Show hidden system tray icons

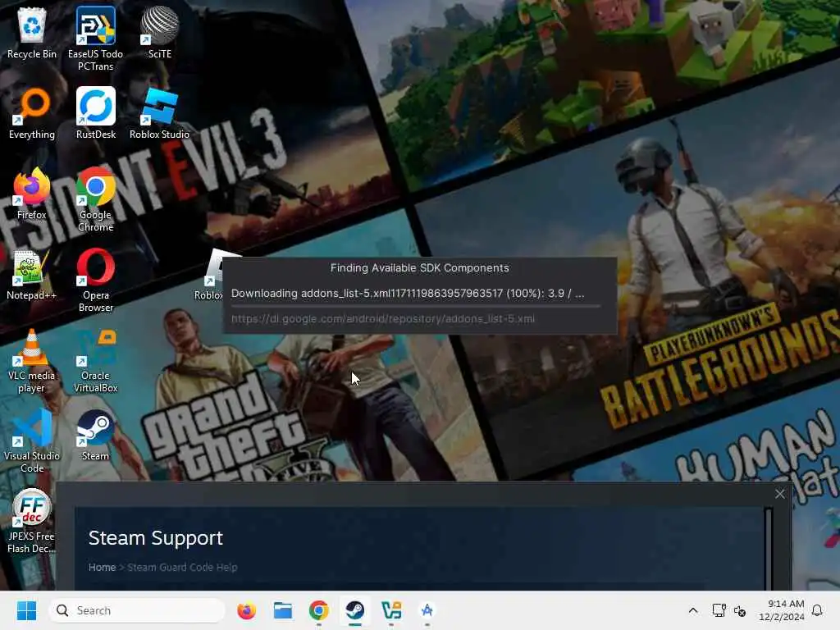pyautogui.click(x=692, y=610)
